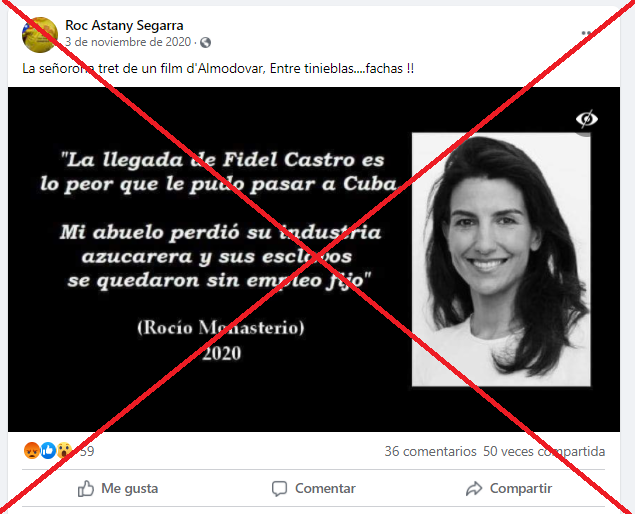Open the woman's portrait photo

coord(501,259)
